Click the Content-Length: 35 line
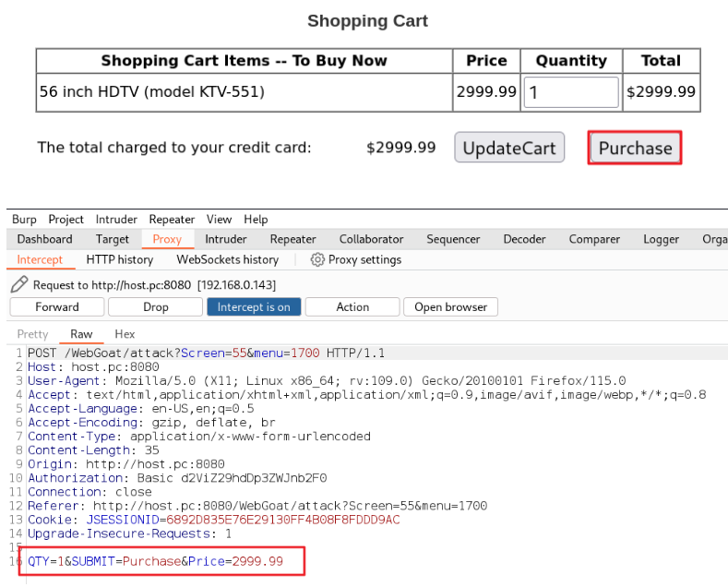The height and width of the screenshot is (587, 728). (93, 450)
